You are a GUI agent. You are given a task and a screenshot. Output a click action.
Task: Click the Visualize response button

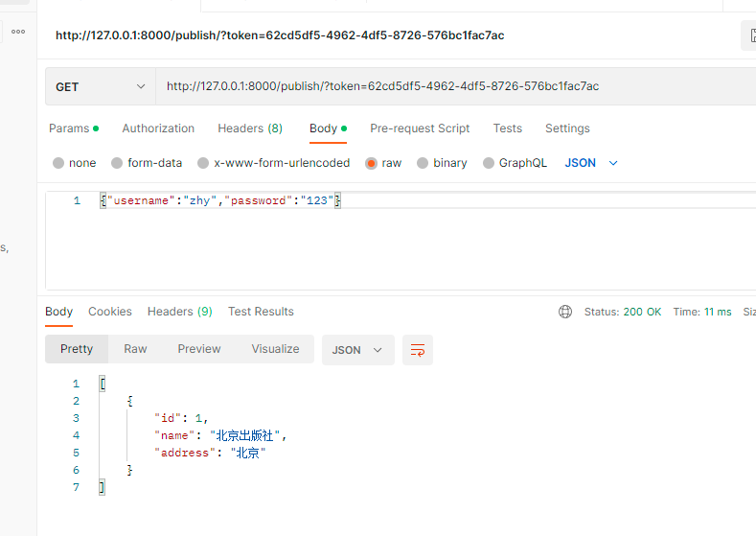pos(275,349)
